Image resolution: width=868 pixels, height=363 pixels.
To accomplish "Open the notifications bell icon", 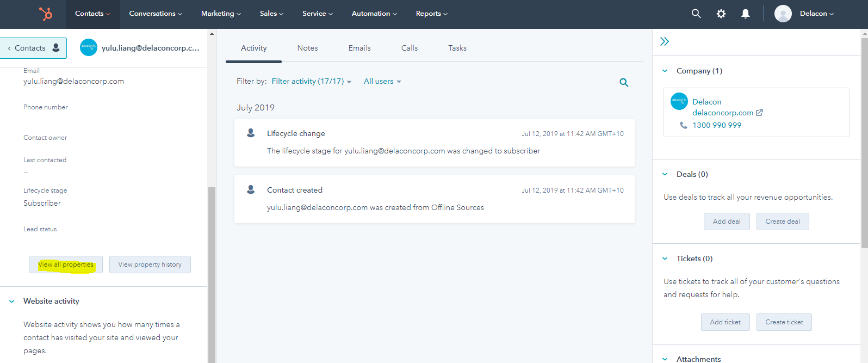I will [746, 14].
